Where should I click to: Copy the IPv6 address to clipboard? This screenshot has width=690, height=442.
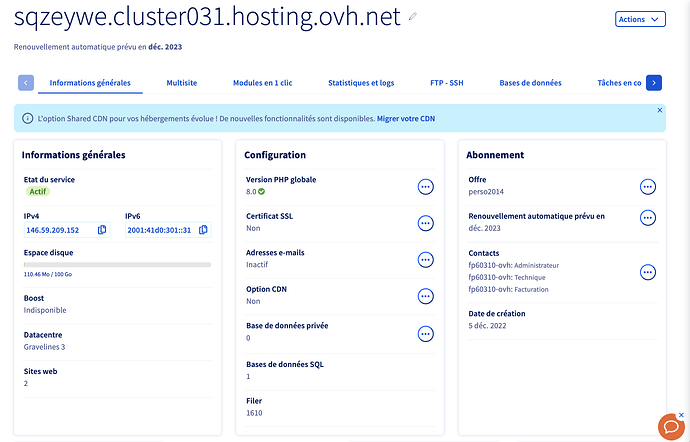tap(203, 230)
